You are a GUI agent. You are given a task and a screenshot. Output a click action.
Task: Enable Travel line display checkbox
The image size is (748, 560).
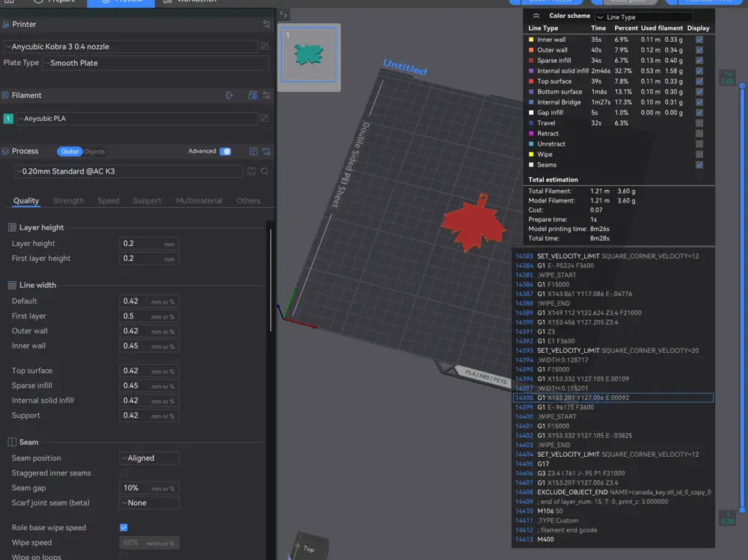tap(699, 123)
